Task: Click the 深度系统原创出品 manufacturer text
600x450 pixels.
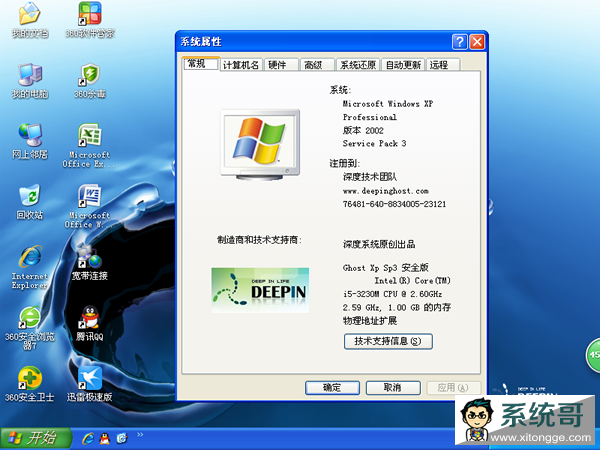Action: click(379, 244)
